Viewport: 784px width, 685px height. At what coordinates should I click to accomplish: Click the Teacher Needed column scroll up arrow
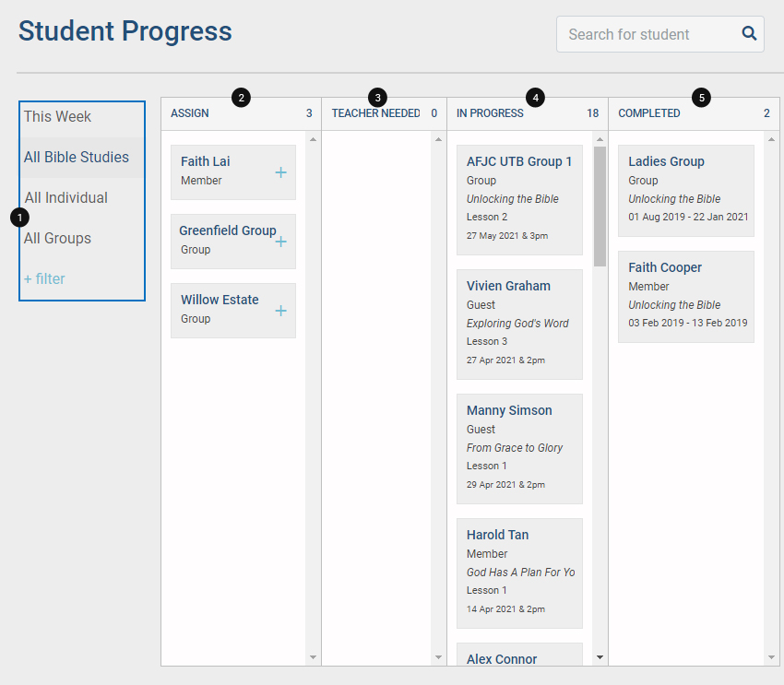[438, 139]
